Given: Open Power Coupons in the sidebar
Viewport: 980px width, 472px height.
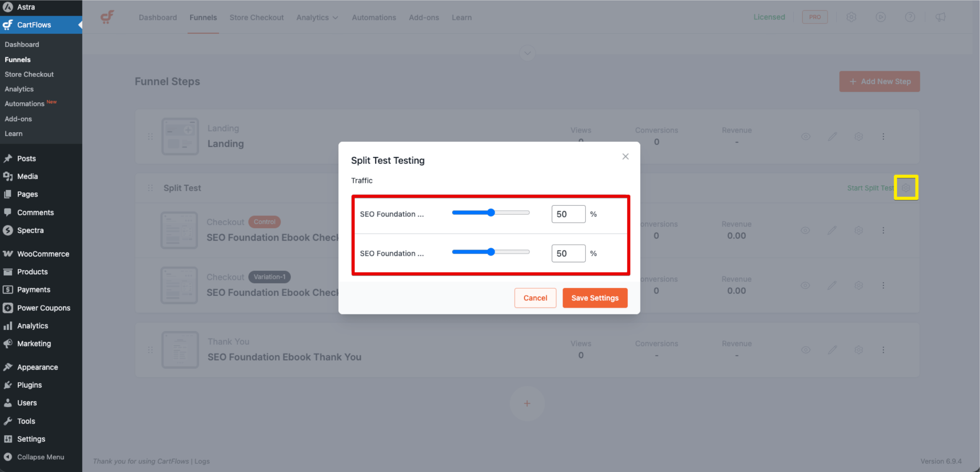Looking at the screenshot, I should click(44, 308).
